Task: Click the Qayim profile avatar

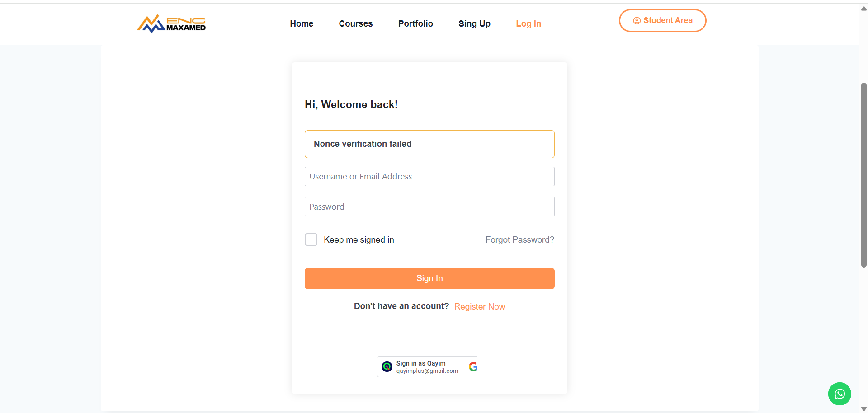Action: click(x=387, y=367)
